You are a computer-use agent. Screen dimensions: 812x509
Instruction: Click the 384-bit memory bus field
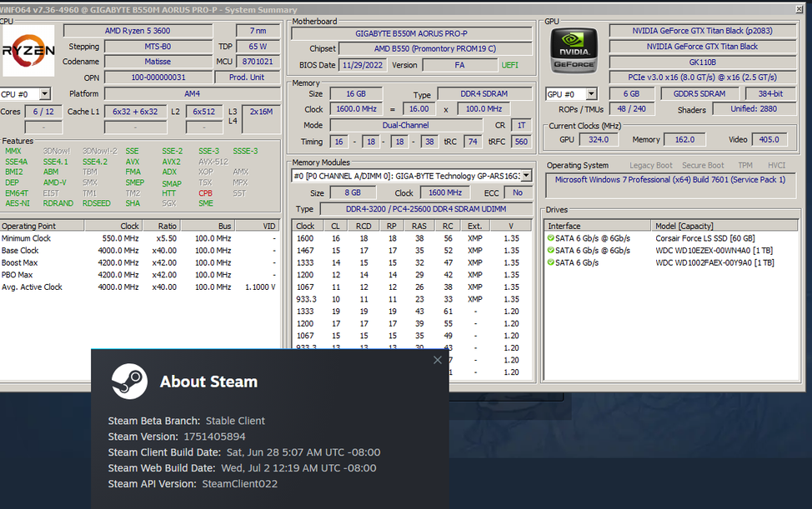(770, 94)
